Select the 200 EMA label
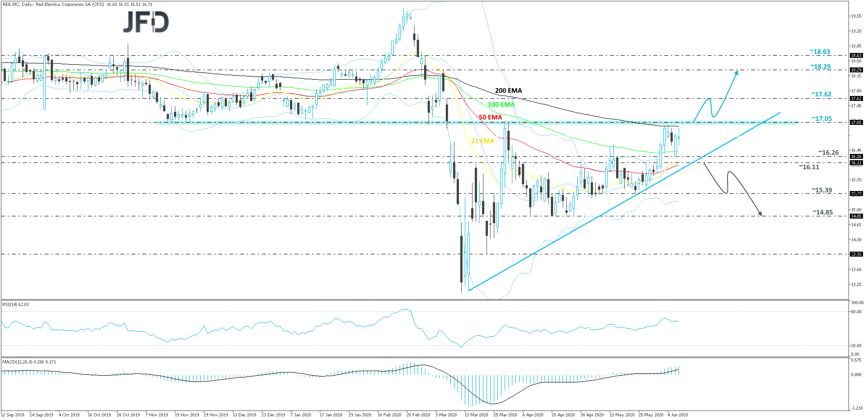This screenshot has height=420, width=868. (508, 91)
